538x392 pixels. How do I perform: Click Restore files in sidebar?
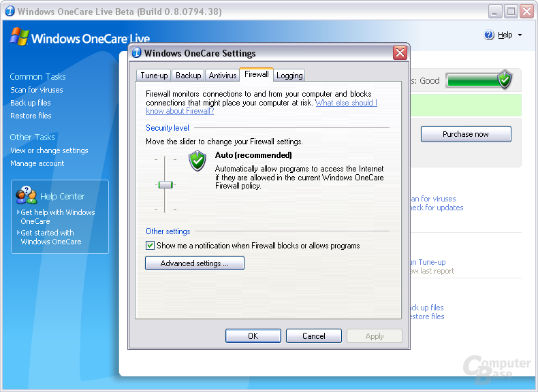(x=31, y=116)
